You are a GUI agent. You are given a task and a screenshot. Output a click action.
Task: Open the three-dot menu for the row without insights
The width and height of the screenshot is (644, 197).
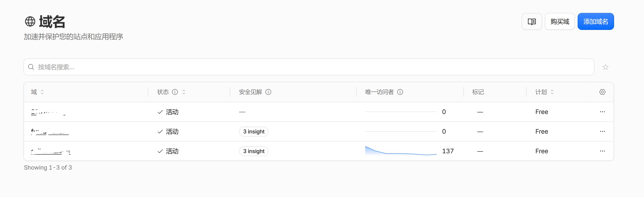click(x=602, y=112)
